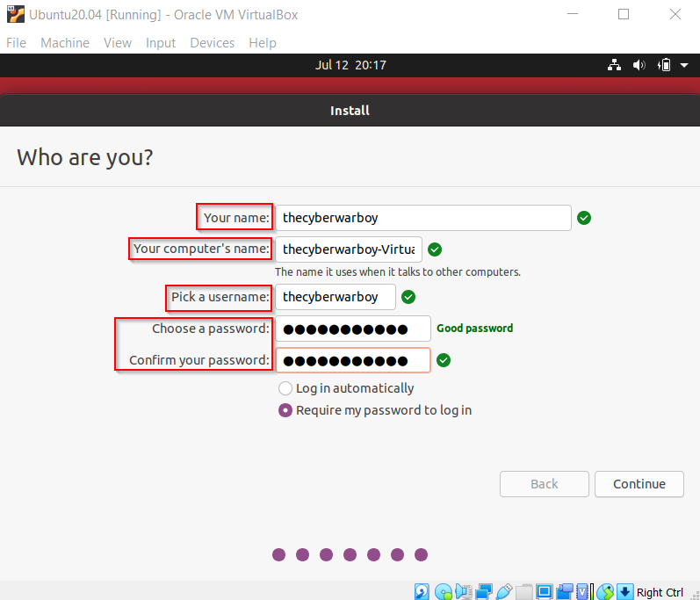Click the Continue button

(639, 484)
